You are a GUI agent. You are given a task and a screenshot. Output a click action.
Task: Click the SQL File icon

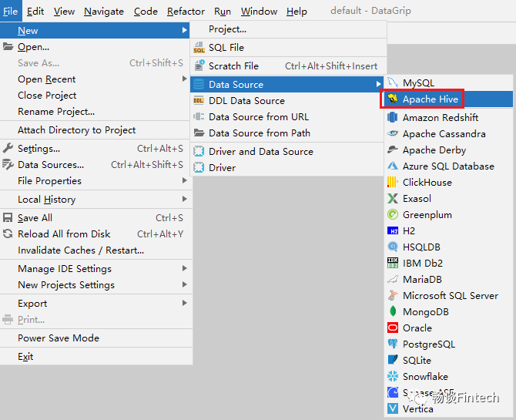click(199, 48)
